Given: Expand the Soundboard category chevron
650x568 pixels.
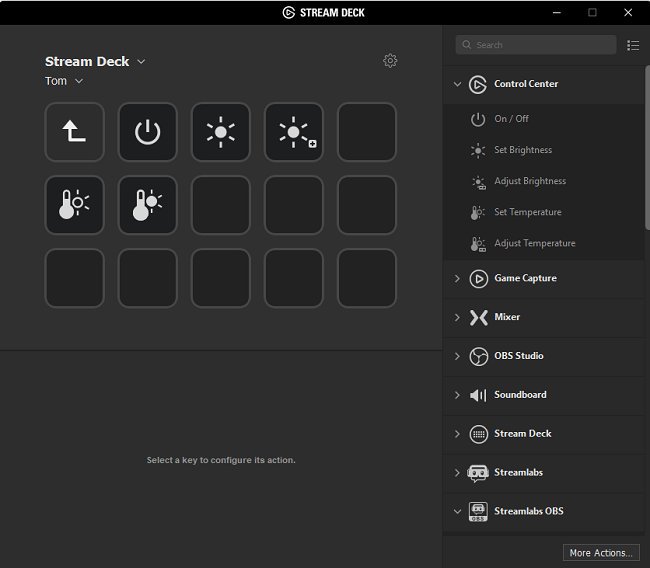Looking at the screenshot, I should [457, 395].
